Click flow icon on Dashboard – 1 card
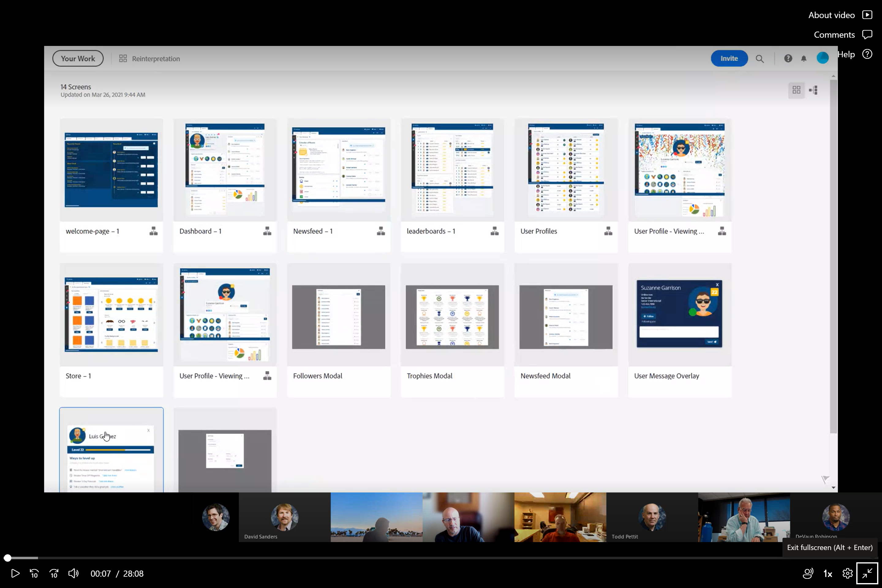 [x=267, y=231]
